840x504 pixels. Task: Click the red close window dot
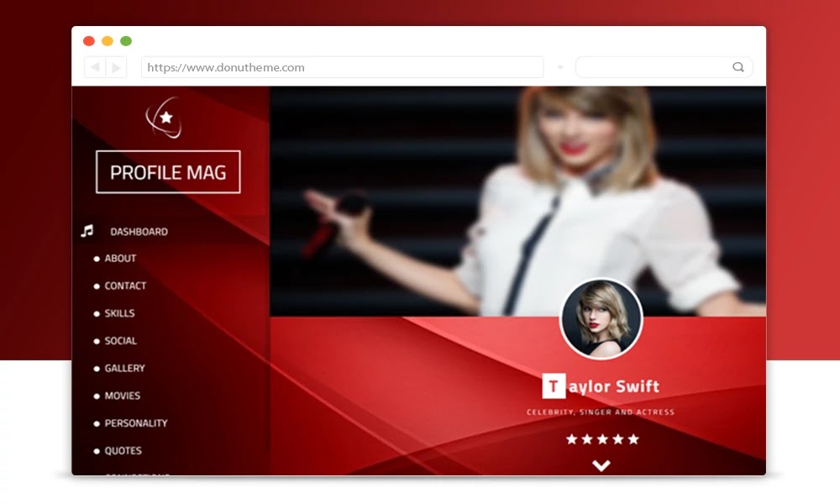89,41
